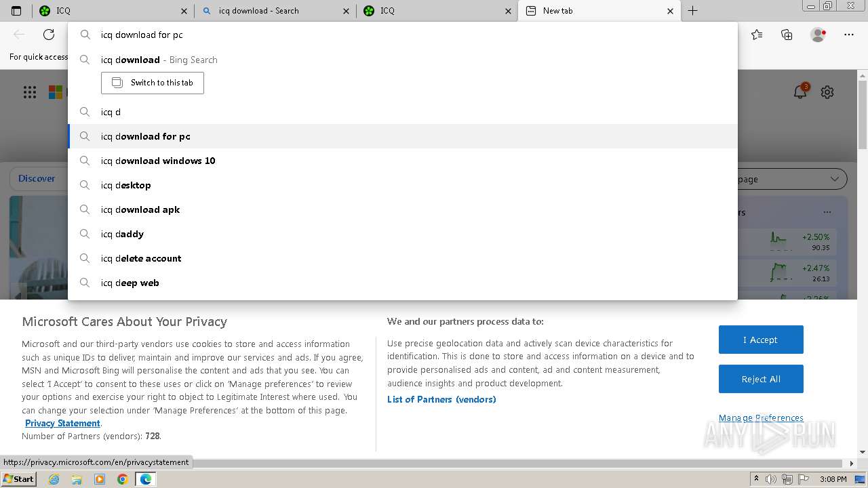Click the Windows Start button

[18, 479]
